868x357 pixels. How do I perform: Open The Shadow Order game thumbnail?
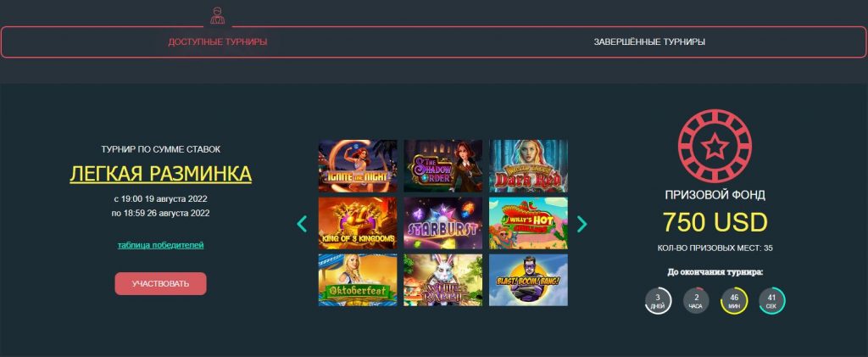tap(442, 165)
